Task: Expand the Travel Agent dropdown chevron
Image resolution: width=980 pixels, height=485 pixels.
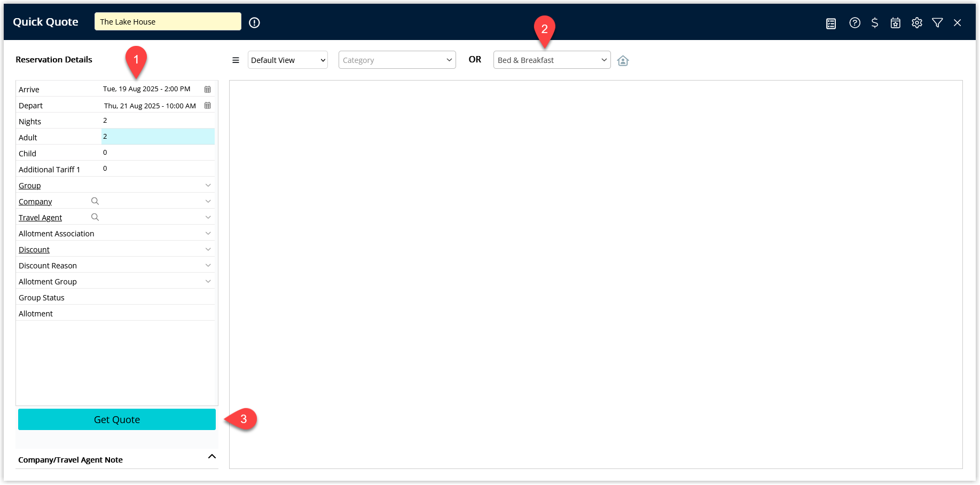Action: [x=208, y=217]
